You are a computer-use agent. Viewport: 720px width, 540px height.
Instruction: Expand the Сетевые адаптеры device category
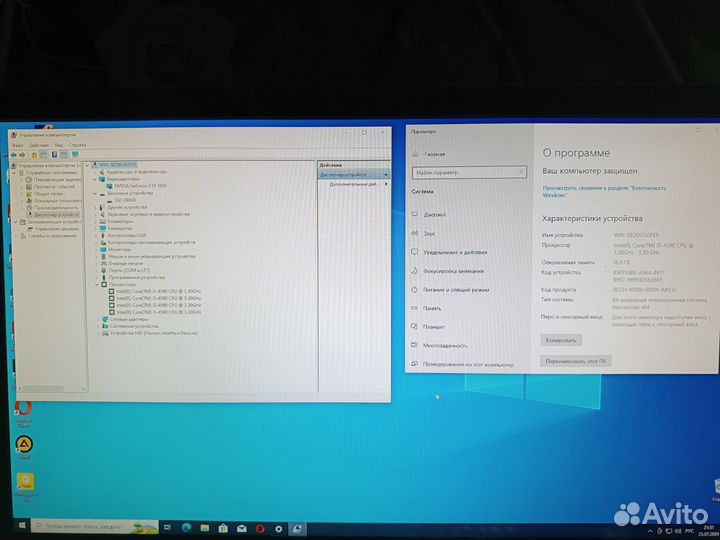[98, 319]
